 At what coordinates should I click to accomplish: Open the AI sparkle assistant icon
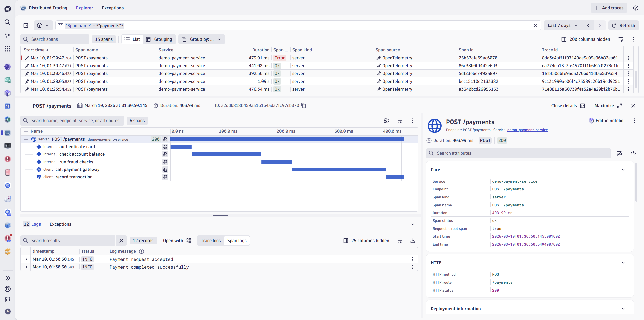tap(8, 35)
